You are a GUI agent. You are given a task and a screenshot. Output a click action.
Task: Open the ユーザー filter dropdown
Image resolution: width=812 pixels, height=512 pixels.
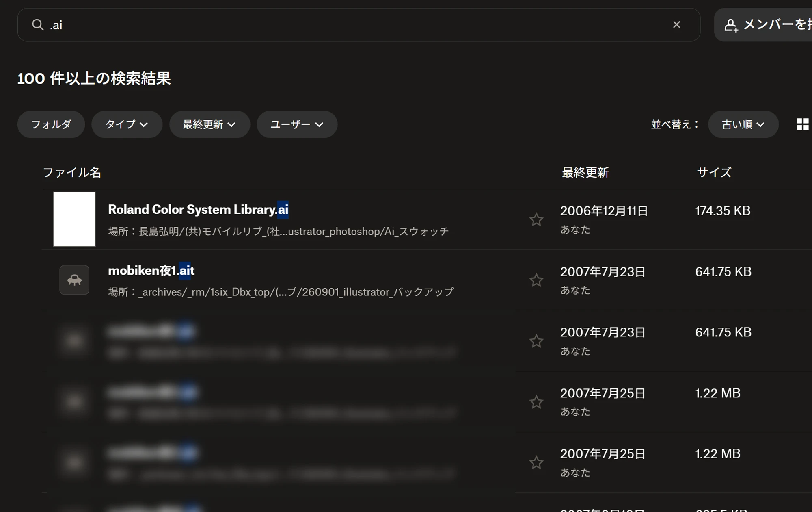pos(297,124)
